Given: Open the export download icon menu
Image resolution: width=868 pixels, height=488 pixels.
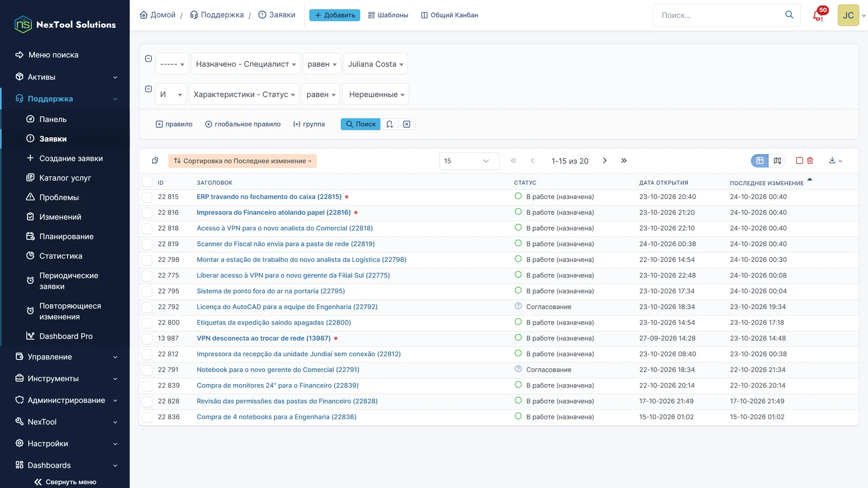Looking at the screenshot, I should coord(835,160).
